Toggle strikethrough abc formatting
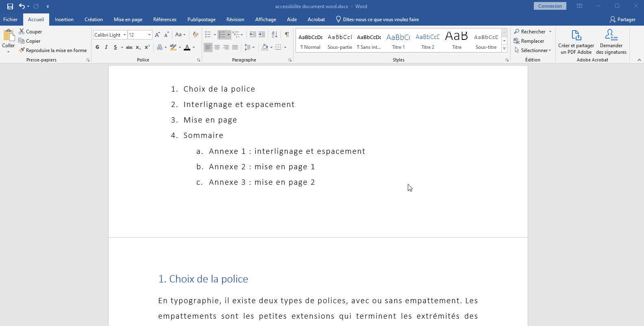 (x=129, y=47)
